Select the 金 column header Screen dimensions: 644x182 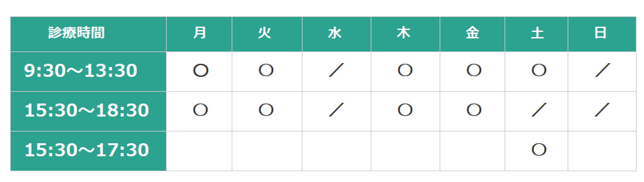point(472,33)
